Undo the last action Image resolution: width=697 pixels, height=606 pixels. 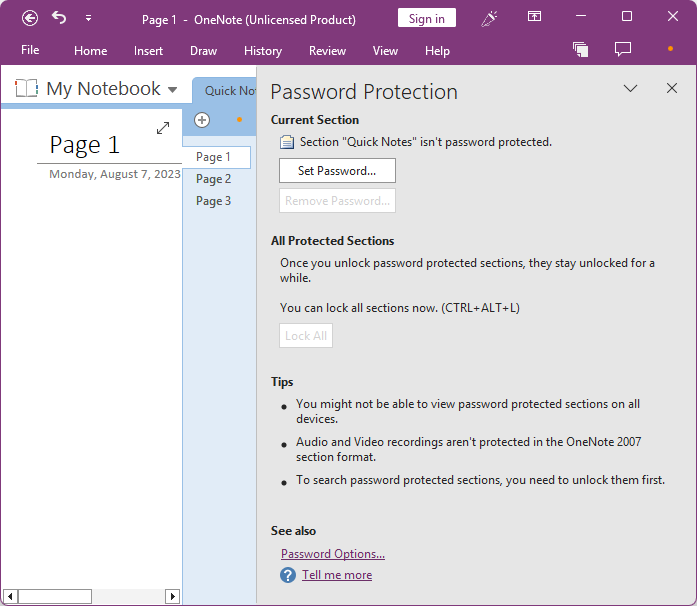point(59,18)
